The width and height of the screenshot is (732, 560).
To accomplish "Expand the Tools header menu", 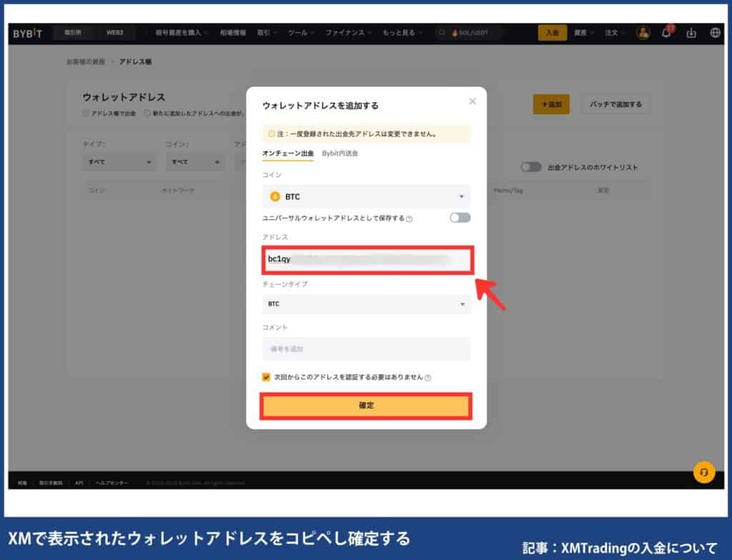I will pos(300,33).
